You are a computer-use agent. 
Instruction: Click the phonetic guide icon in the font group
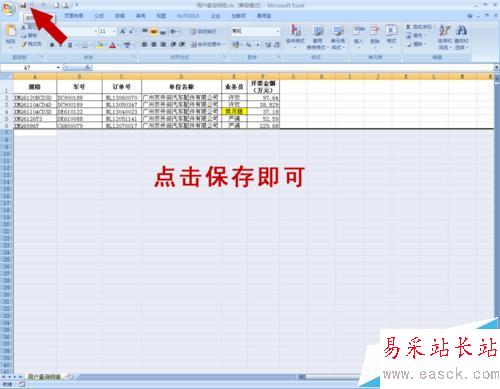pyautogui.click(x=127, y=45)
